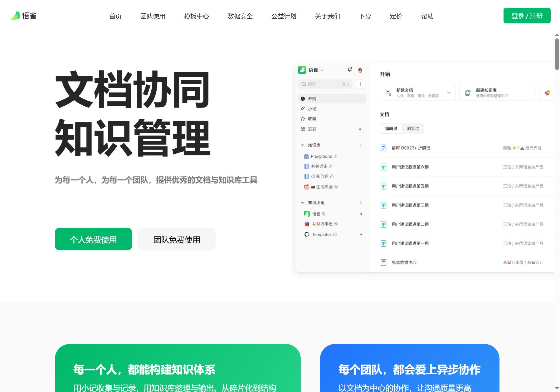Click the 团队免费使用 button
This screenshot has width=560, height=392.
point(177,239)
